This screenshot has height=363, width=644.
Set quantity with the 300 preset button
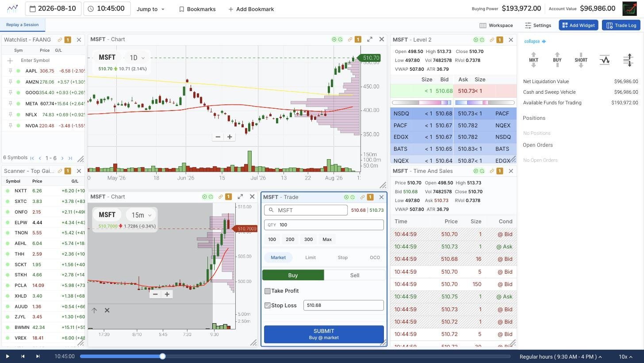308,239
